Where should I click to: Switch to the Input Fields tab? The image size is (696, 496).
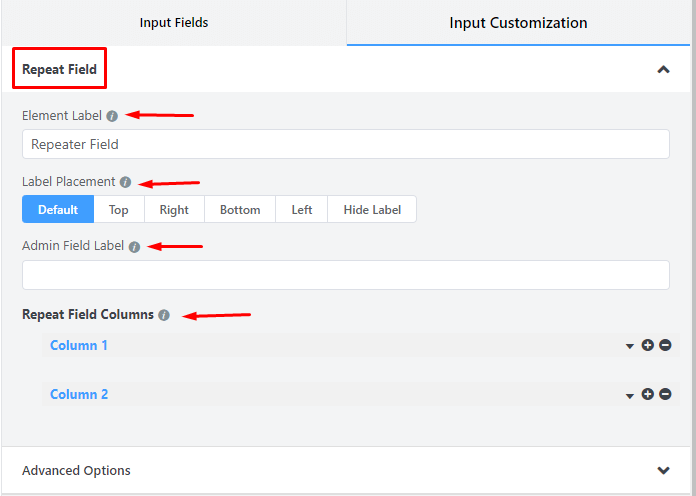pos(174,22)
